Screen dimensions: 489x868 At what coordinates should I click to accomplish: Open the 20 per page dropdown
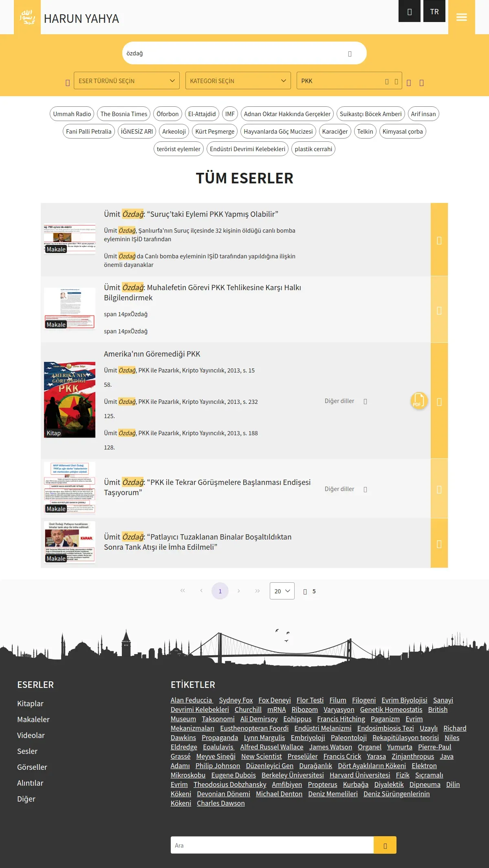click(x=282, y=591)
